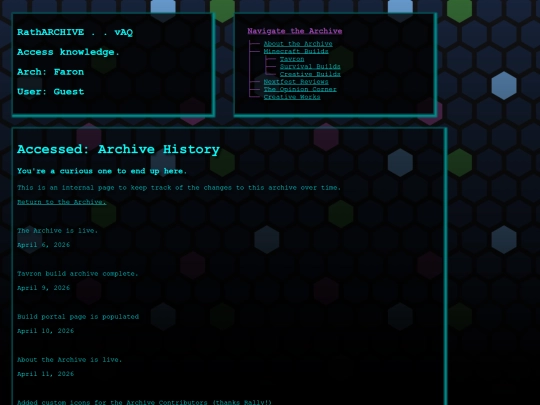Screen dimensions: 540x405
Task: Click About the Archive is live. entry
Action: point(70,360)
